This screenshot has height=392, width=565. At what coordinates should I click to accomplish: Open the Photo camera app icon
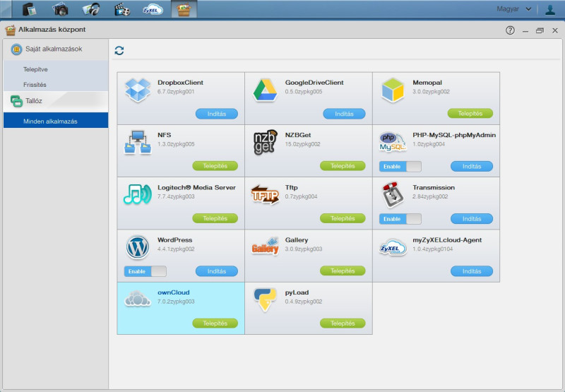pyautogui.click(x=60, y=9)
